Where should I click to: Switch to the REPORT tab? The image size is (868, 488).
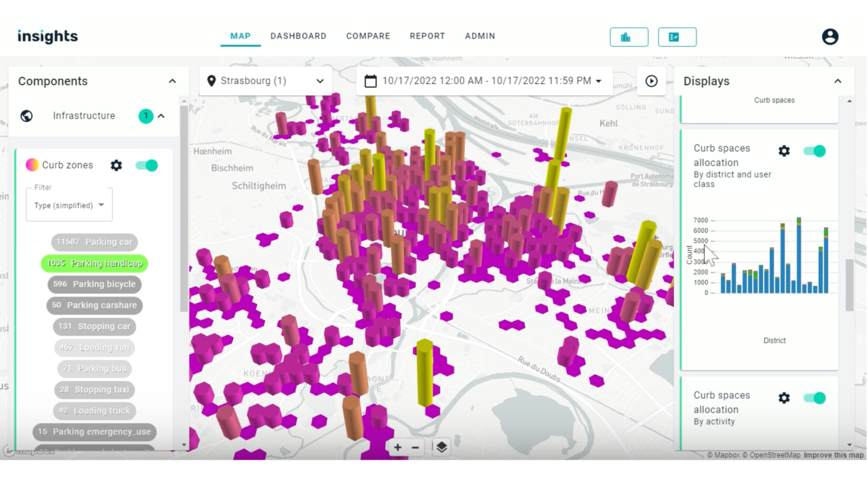click(427, 36)
